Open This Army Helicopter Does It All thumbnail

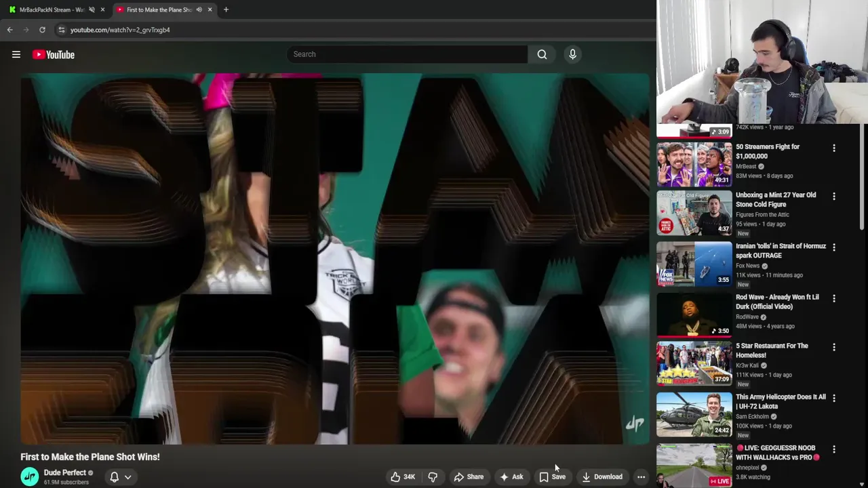point(694,413)
